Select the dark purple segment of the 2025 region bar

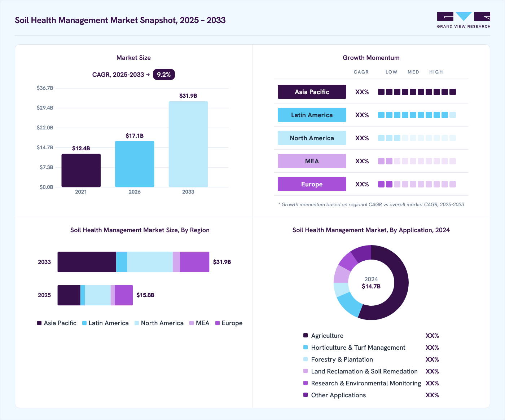pyautogui.click(x=69, y=295)
